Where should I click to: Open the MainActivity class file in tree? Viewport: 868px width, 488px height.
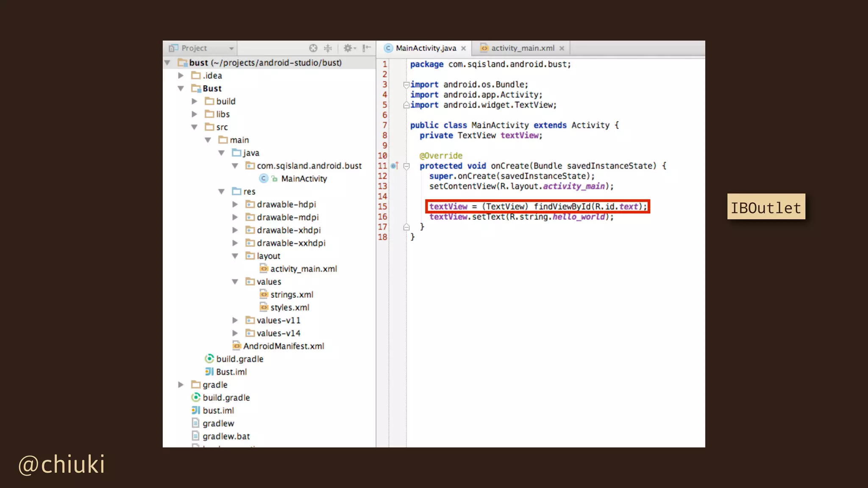point(303,179)
